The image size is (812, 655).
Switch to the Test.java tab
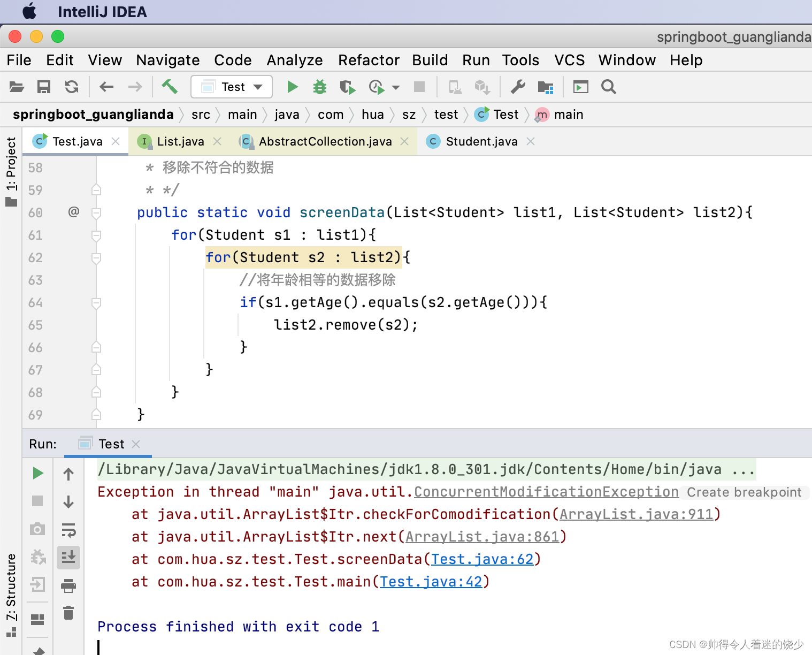click(75, 141)
